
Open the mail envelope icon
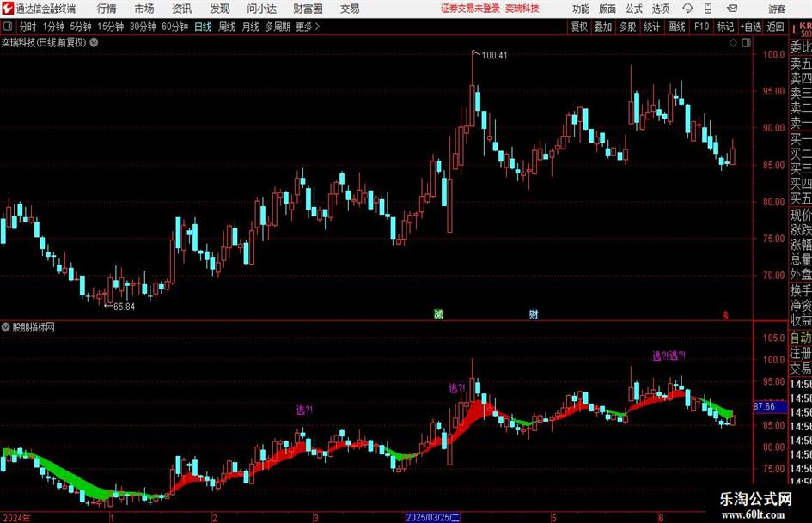coord(732,9)
